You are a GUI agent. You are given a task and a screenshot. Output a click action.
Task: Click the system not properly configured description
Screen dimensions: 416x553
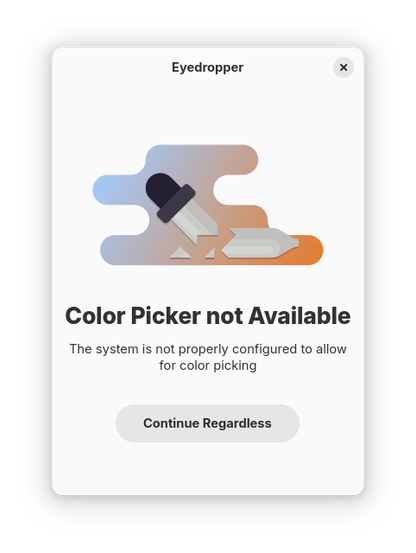pos(208,357)
